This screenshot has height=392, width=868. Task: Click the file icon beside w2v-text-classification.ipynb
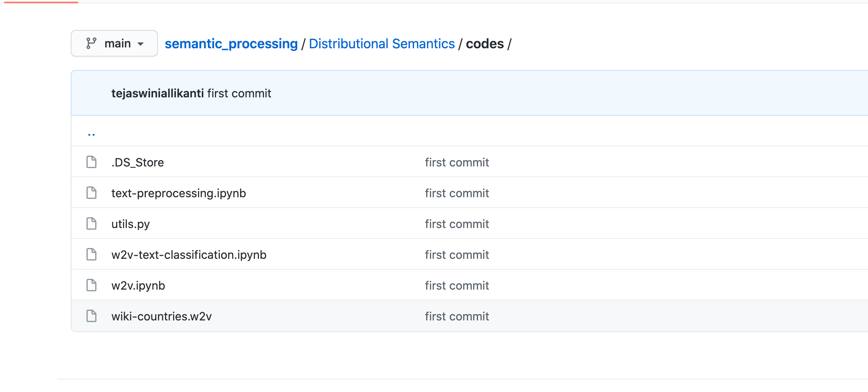91,254
